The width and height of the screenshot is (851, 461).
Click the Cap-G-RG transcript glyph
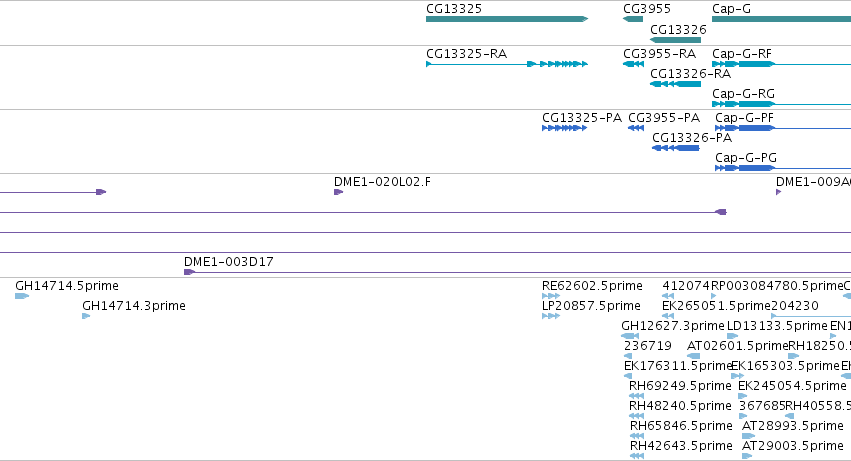coord(782,104)
